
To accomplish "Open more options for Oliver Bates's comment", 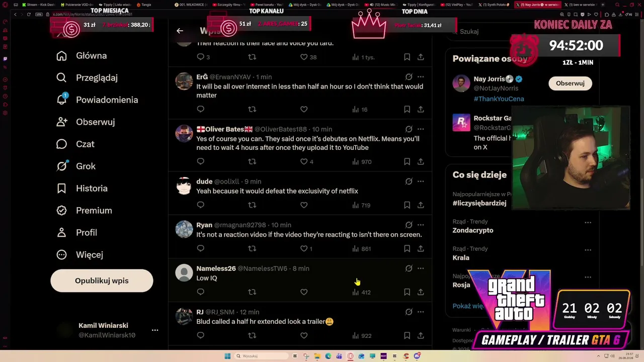I will 421,129.
